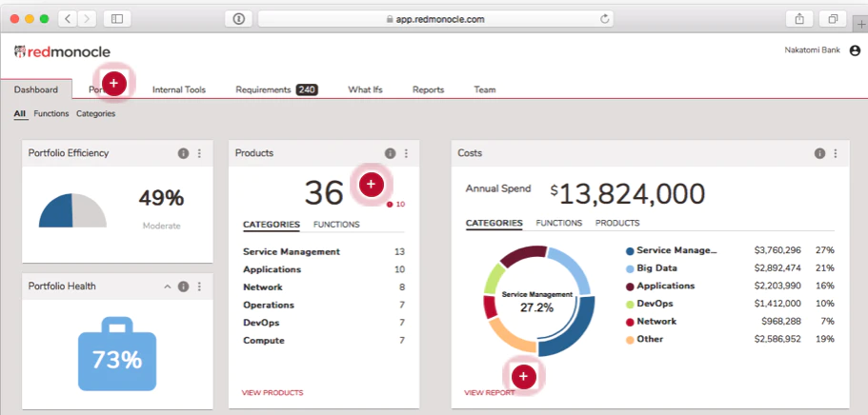Open the kebab menu on Portfolio Health card
Viewport: 868px width, 415px height.
200,287
